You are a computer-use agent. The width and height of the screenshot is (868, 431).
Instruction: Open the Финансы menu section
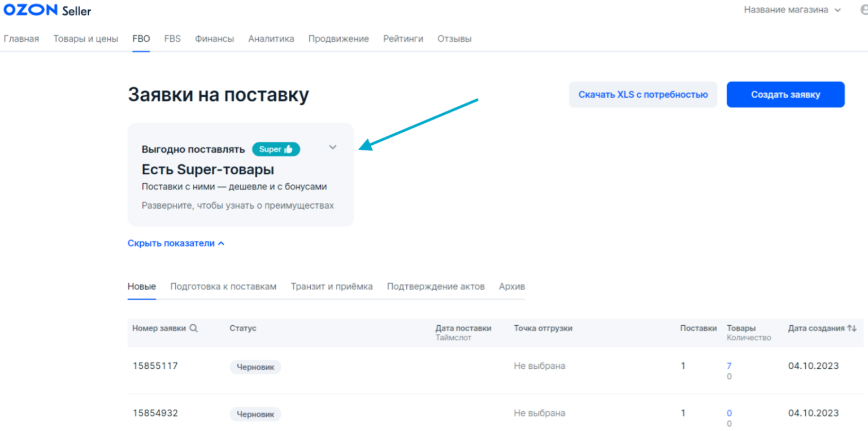coord(214,39)
